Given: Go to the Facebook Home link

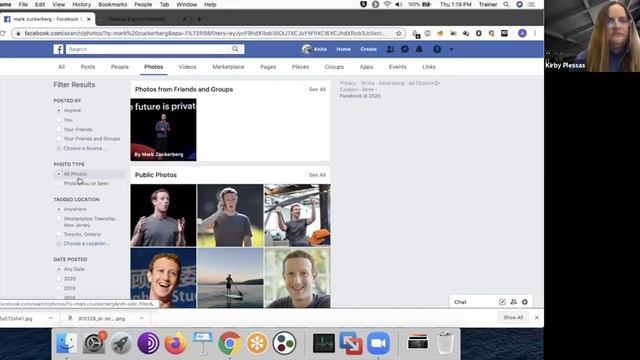Looking at the screenshot, I should pos(343,49).
